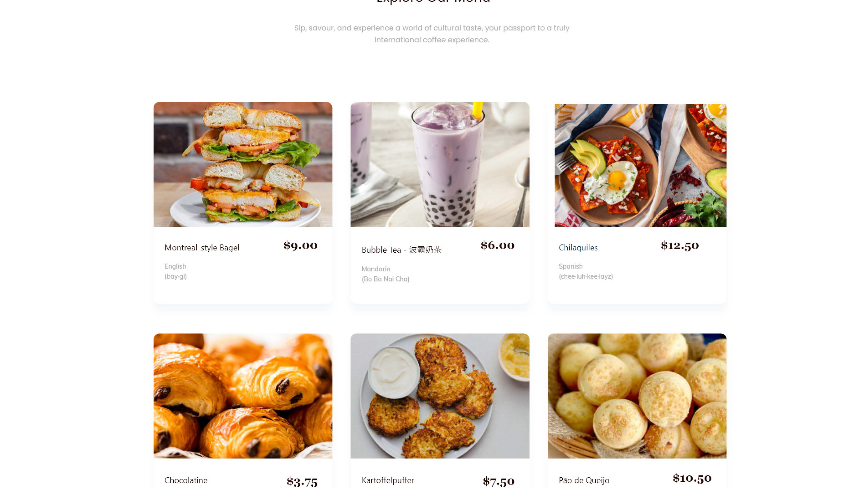868x488 pixels.
Task: View the Pão de Queijo photo
Action: [x=637, y=396]
